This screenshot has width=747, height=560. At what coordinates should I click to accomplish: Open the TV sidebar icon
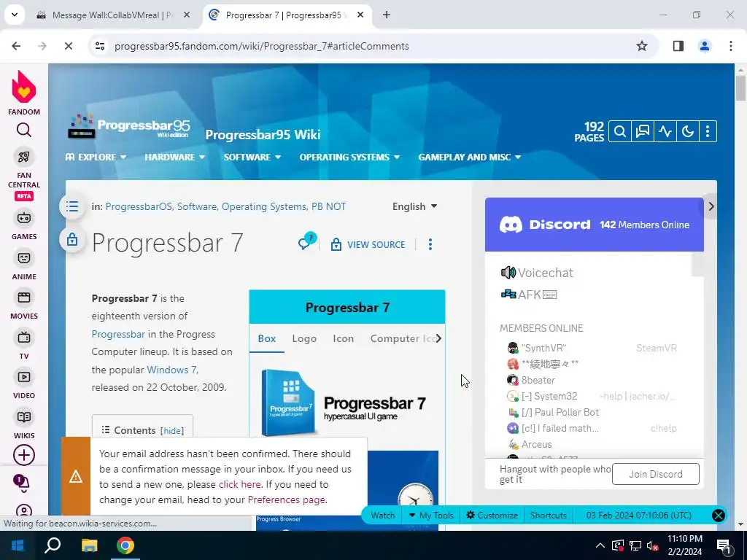(x=24, y=338)
